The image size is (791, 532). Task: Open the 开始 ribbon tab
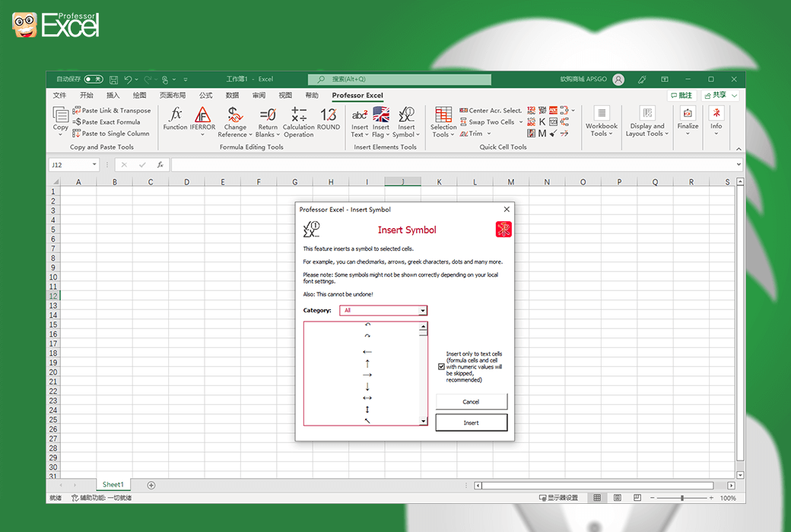(86, 95)
